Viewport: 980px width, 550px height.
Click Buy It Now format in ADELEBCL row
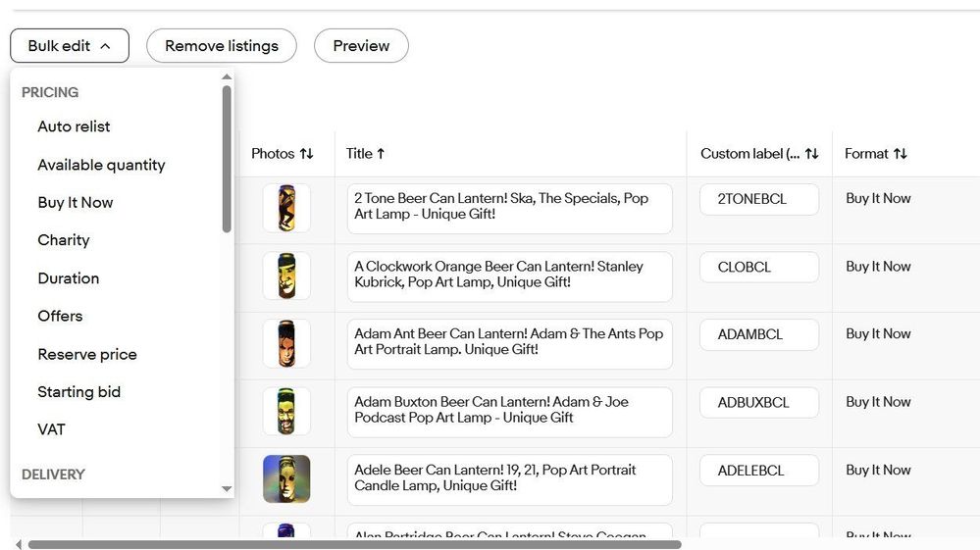878,470
